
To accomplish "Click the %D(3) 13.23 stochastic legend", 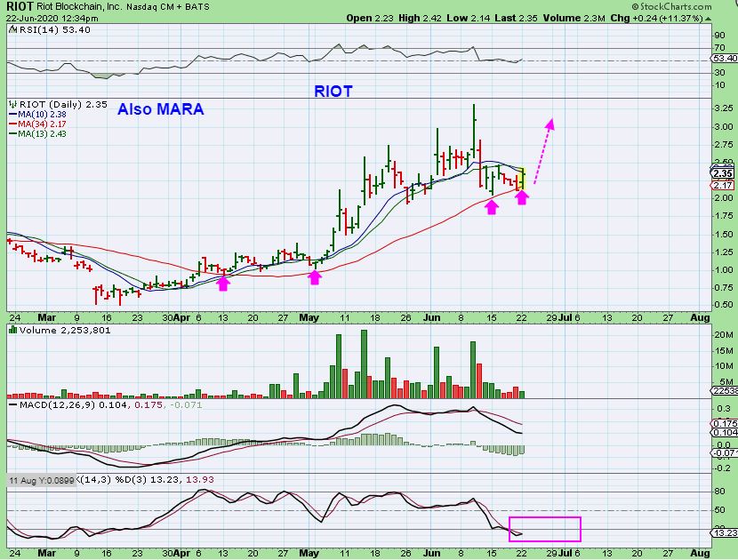I will pos(148,479).
